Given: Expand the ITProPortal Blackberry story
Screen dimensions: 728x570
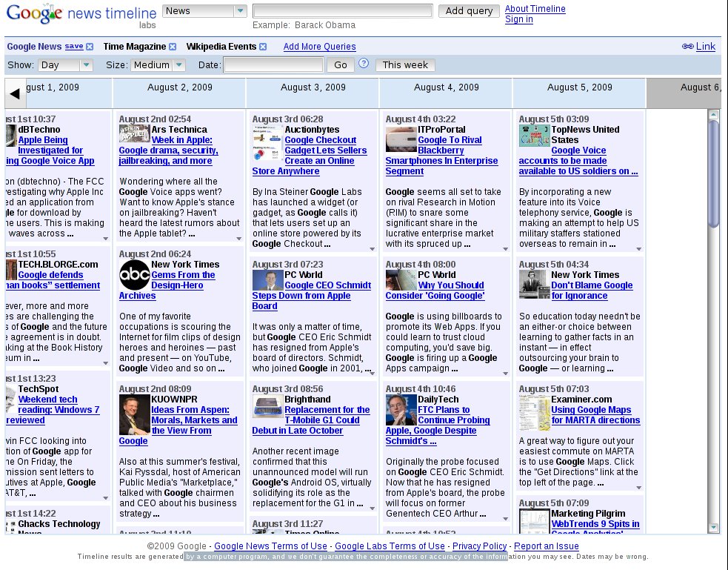Looking at the screenshot, I should (505, 249).
